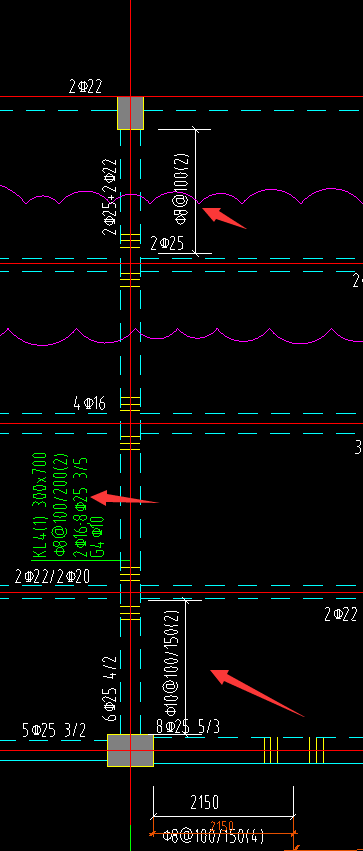Pick the 2Φ25+2Φ22 vertical rebar annotation

[x=110, y=196]
